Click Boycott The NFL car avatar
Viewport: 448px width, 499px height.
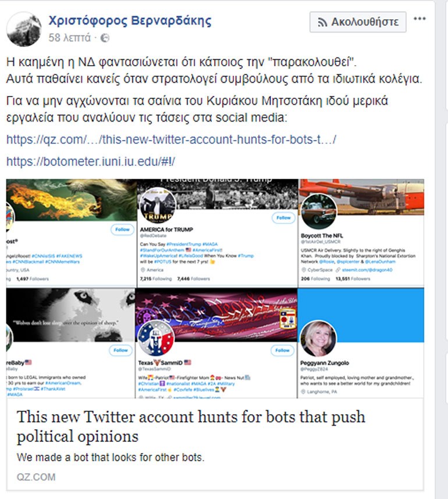click(318, 212)
